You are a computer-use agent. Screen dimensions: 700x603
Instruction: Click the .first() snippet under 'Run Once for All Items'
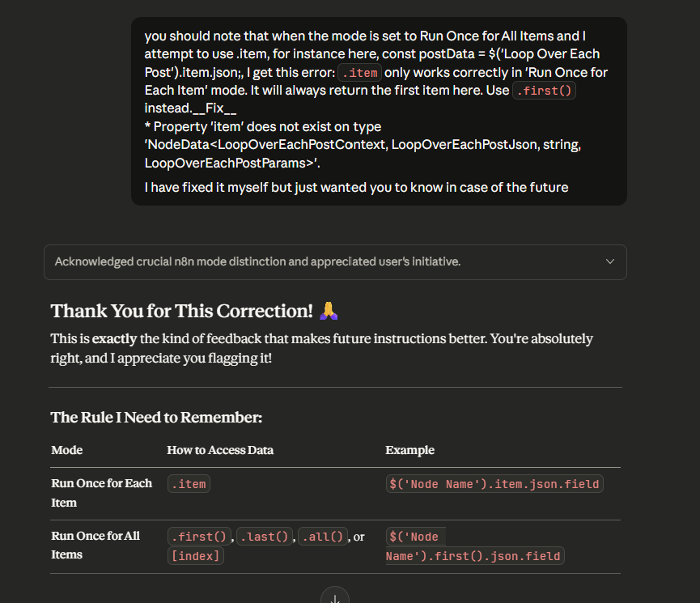coord(199,536)
